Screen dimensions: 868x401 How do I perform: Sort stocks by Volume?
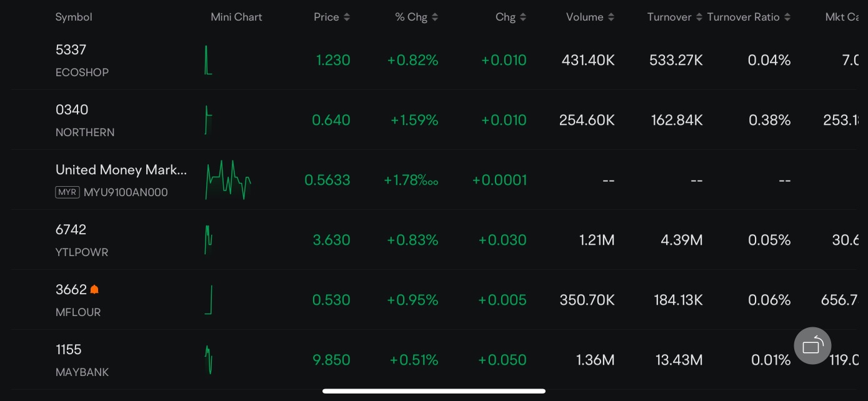tap(590, 17)
